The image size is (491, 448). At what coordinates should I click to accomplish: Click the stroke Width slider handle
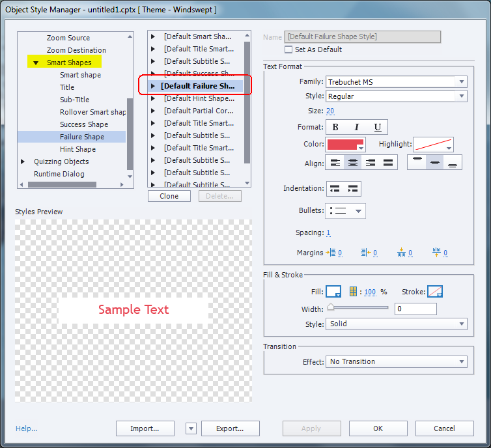[331, 307]
